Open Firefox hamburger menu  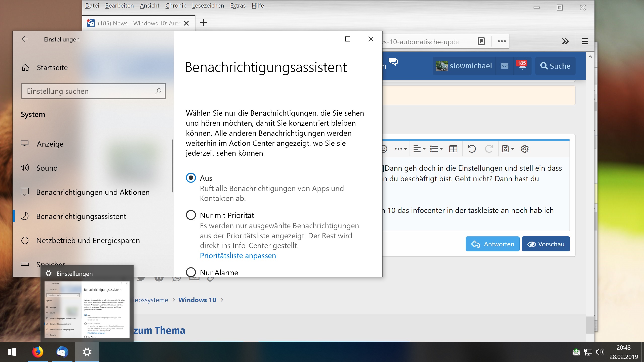coord(585,41)
